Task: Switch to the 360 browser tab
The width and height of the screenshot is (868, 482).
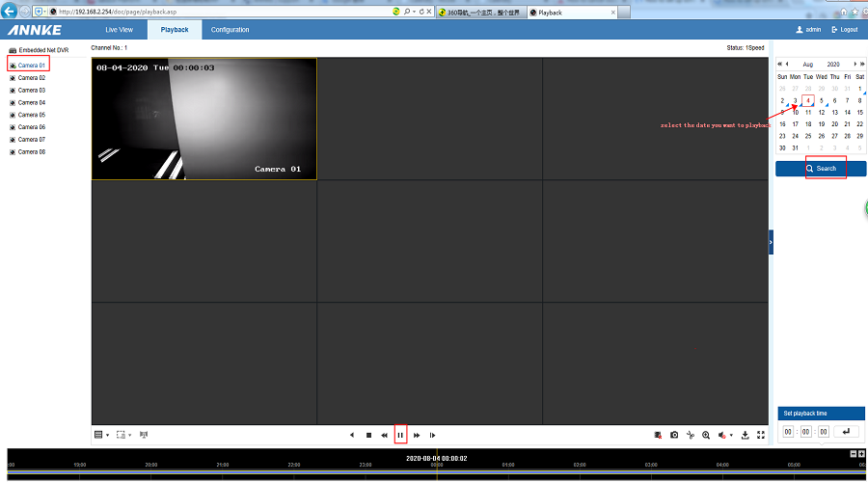Action: pyautogui.click(x=480, y=13)
